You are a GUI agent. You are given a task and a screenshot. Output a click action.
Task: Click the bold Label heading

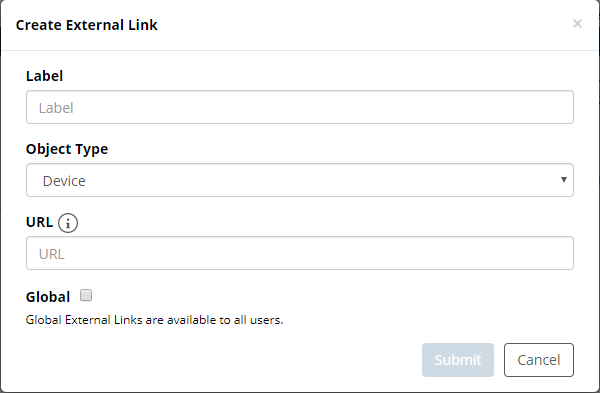[44, 76]
